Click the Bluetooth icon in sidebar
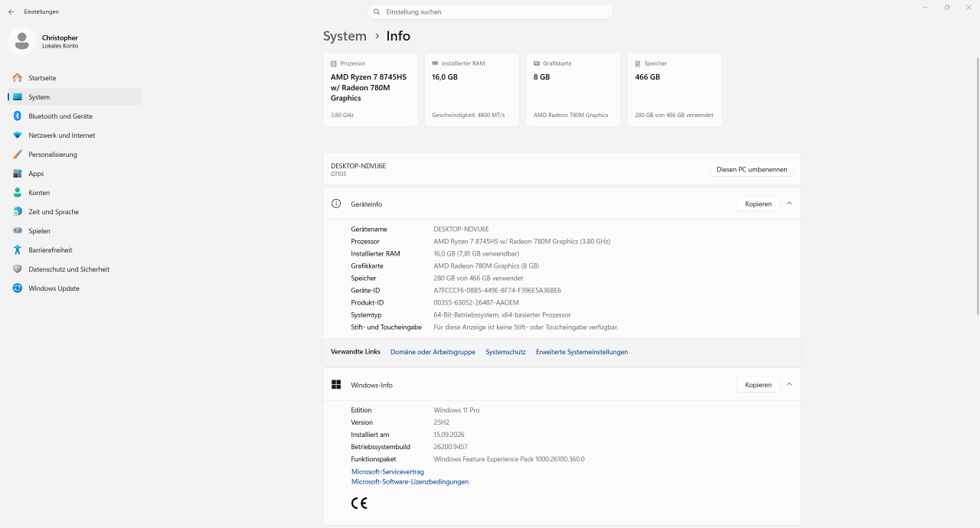This screenshot has width=980, height=528. point(18,116)
